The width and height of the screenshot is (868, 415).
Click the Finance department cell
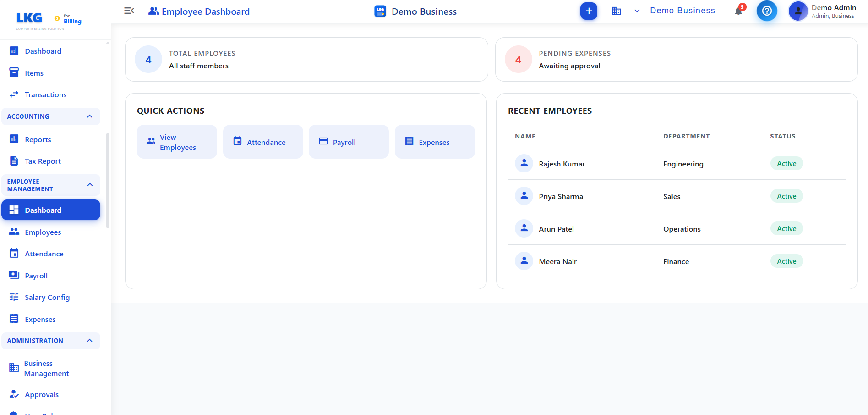tap(676, 261)
